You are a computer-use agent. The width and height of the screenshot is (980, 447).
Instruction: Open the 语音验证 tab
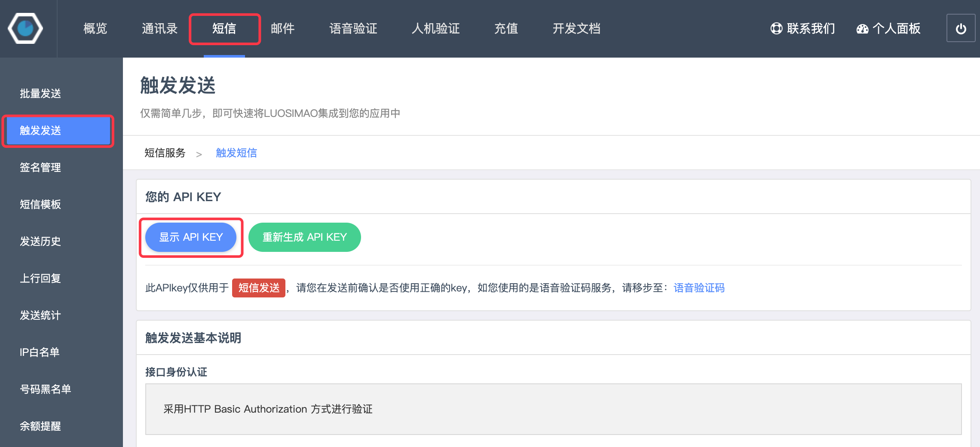(353, 28)
